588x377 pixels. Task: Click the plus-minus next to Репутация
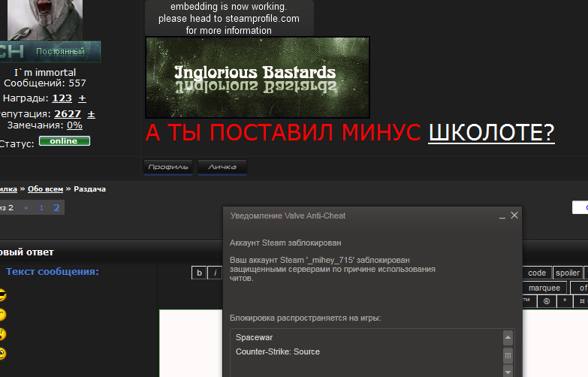91,114
